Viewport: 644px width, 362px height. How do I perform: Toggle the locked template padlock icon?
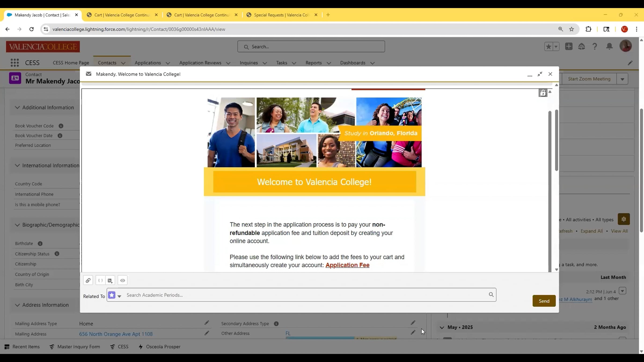pos(543,93)
